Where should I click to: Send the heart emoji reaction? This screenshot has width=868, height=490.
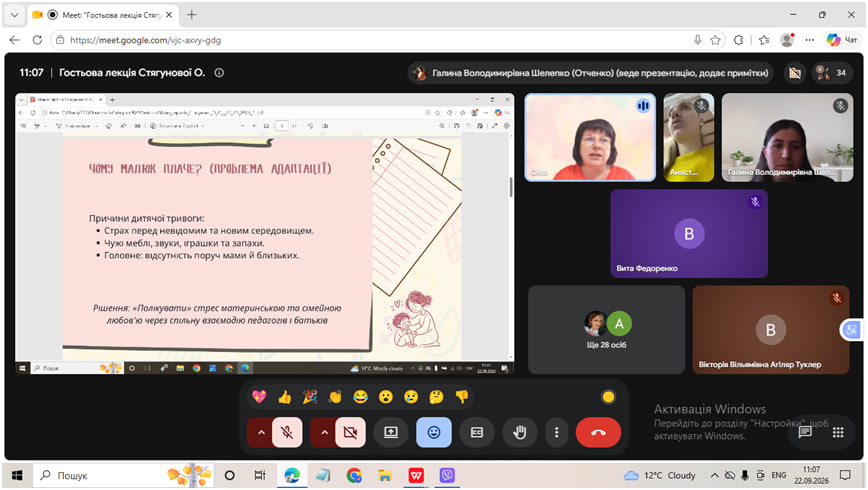259,396
